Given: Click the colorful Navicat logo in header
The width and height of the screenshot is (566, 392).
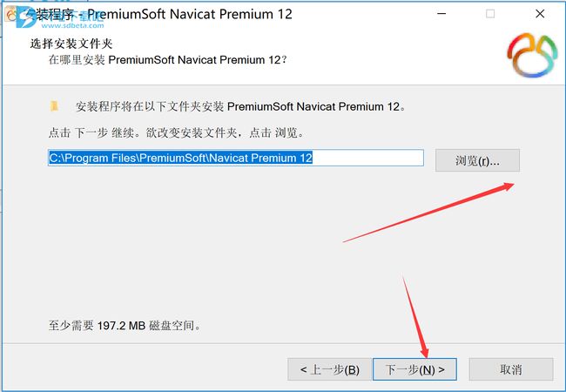Looking at the screenshot, I should tap(532, 55).
